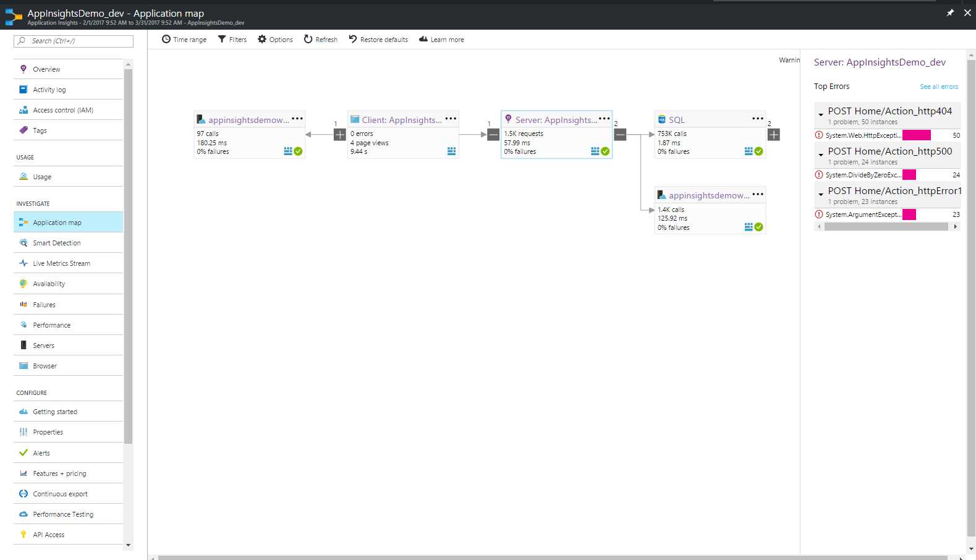
Task: Click the Availability globe icon
Action: [23, 284]
